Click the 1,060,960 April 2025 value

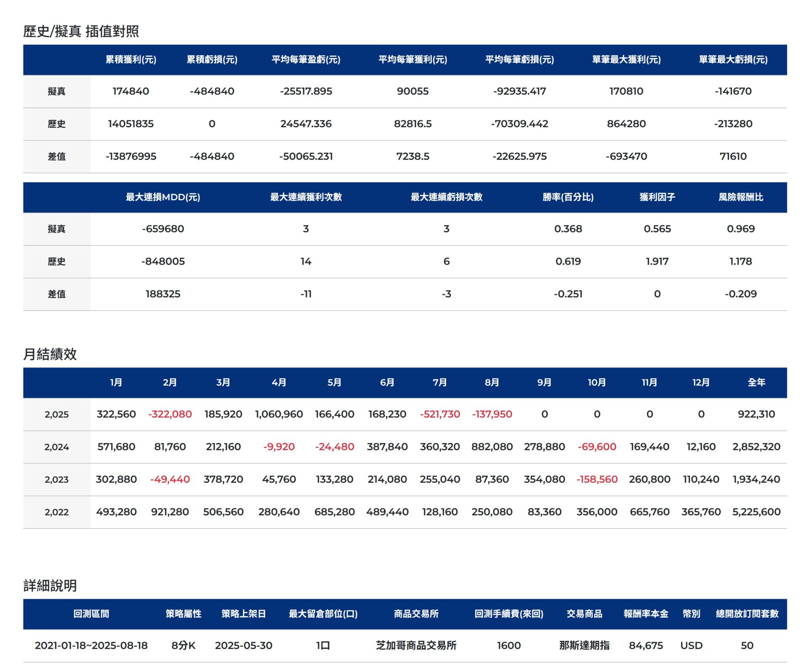pos(279,415)
